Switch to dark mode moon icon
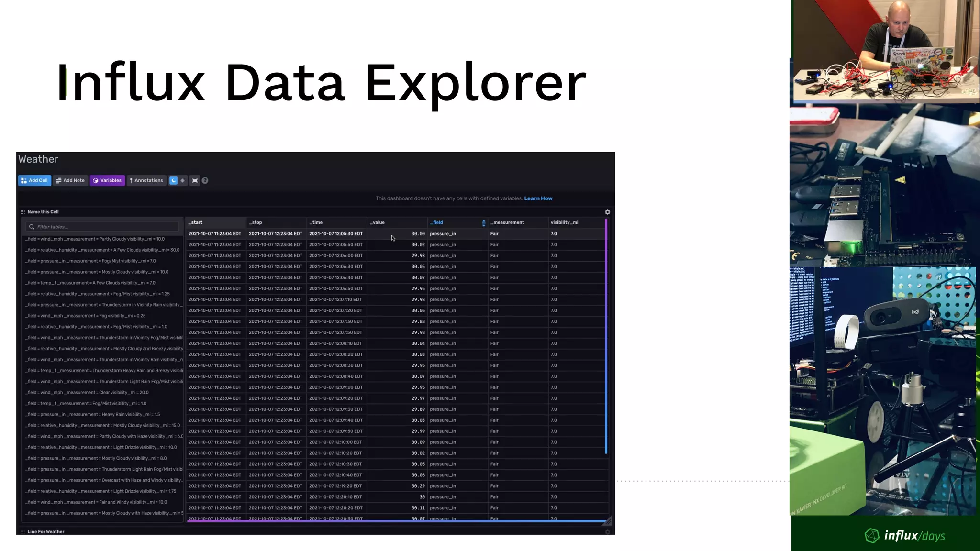 174,180
